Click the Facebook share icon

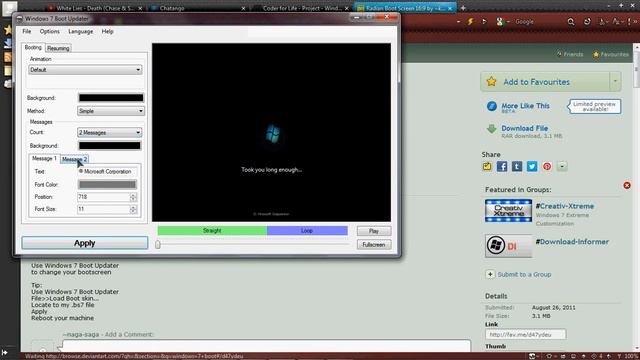[502, 166]
